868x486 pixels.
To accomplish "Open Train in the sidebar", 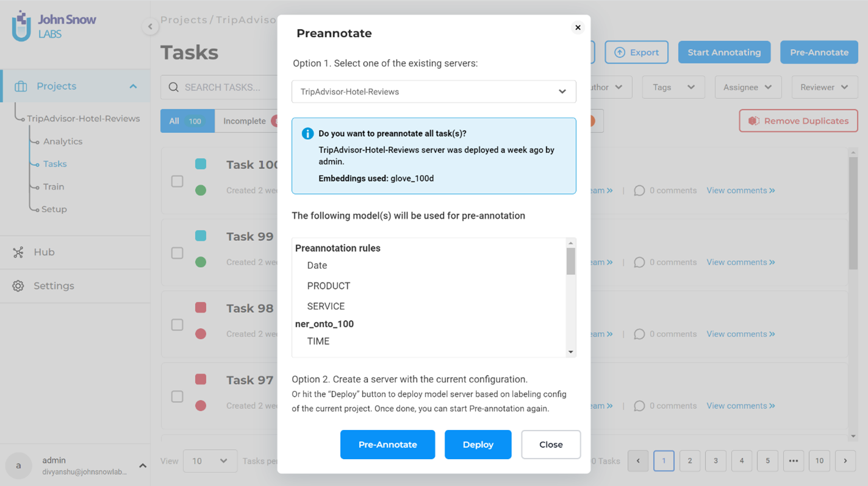I will 54,187.
